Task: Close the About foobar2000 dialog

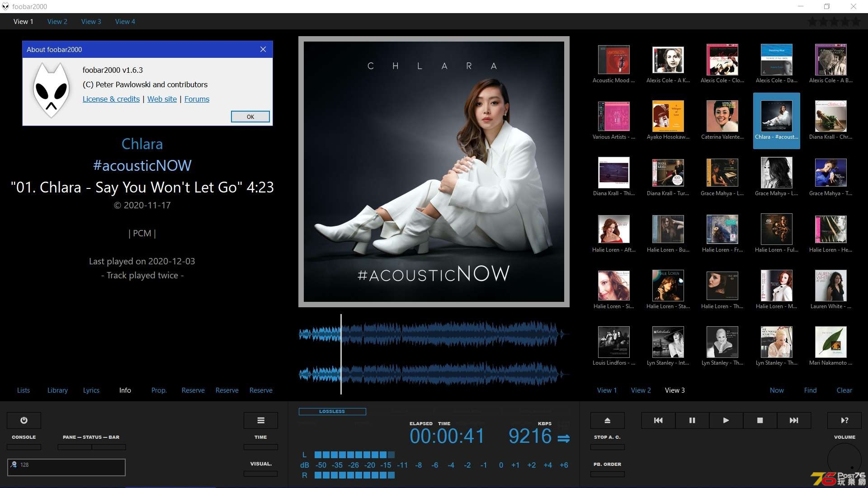Action: click(x=263, y=49)
